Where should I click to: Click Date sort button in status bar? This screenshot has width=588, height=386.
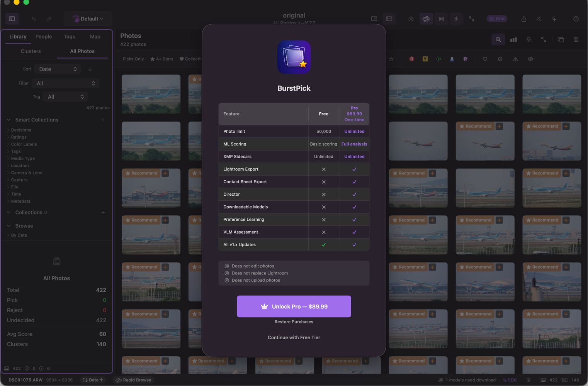pos(93,380)
